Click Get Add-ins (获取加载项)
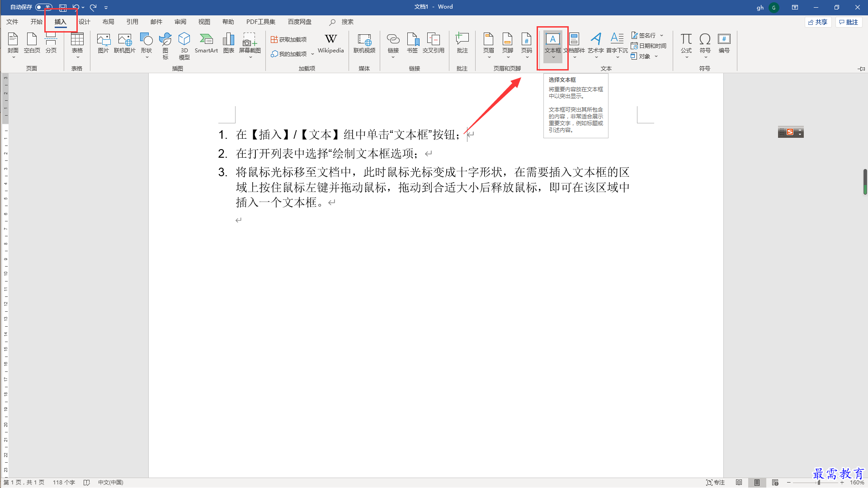Image resolution: width=868 pixels, height=488 pixels. point(289,40)
